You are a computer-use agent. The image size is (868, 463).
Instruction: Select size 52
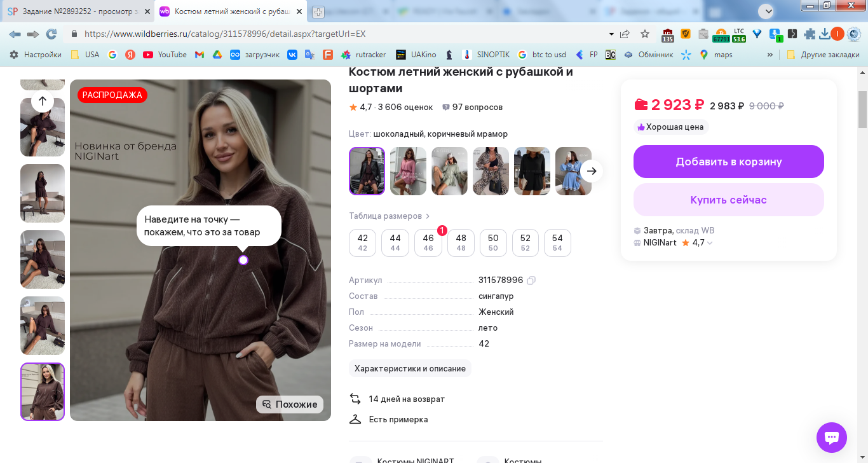(x=526, y=243)
